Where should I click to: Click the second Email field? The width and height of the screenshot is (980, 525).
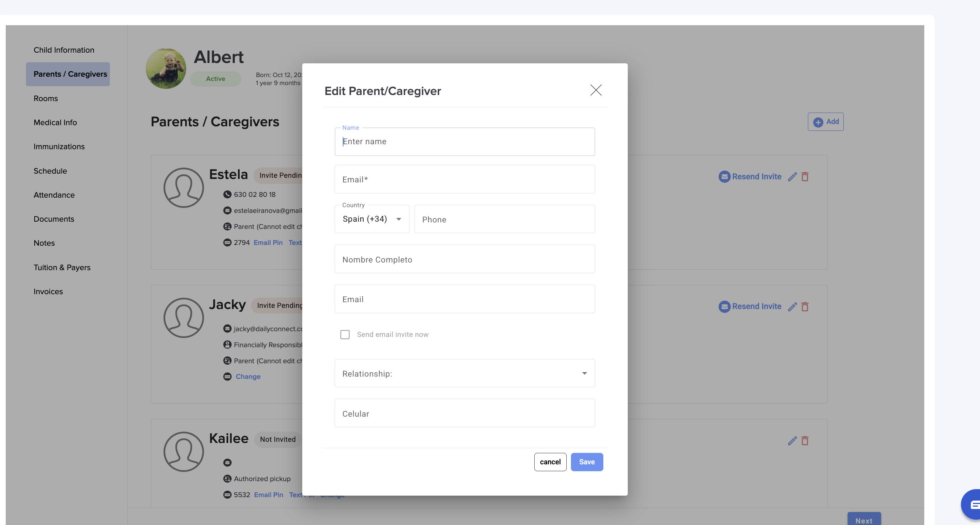(465, 299)
